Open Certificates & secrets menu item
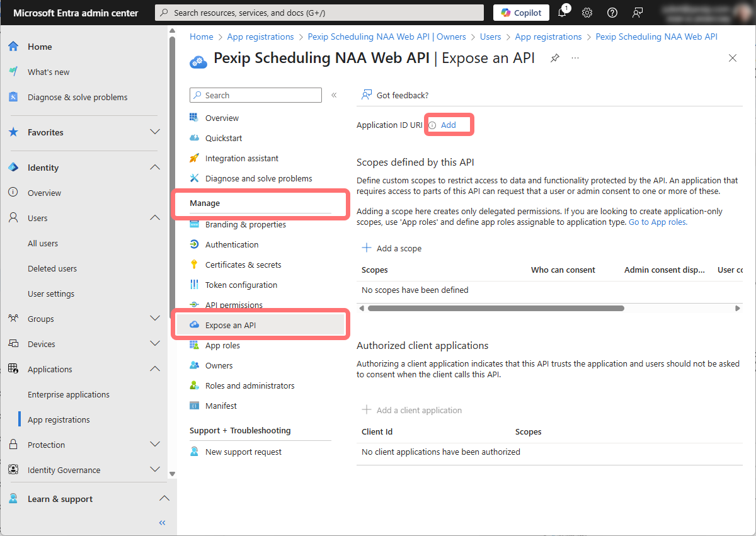 (x=243, y=265)
